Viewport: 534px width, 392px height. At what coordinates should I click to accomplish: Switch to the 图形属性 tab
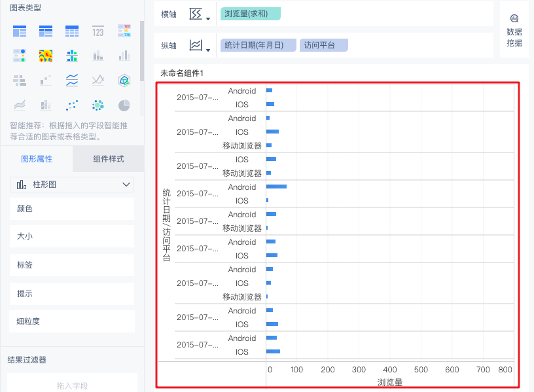37,159
